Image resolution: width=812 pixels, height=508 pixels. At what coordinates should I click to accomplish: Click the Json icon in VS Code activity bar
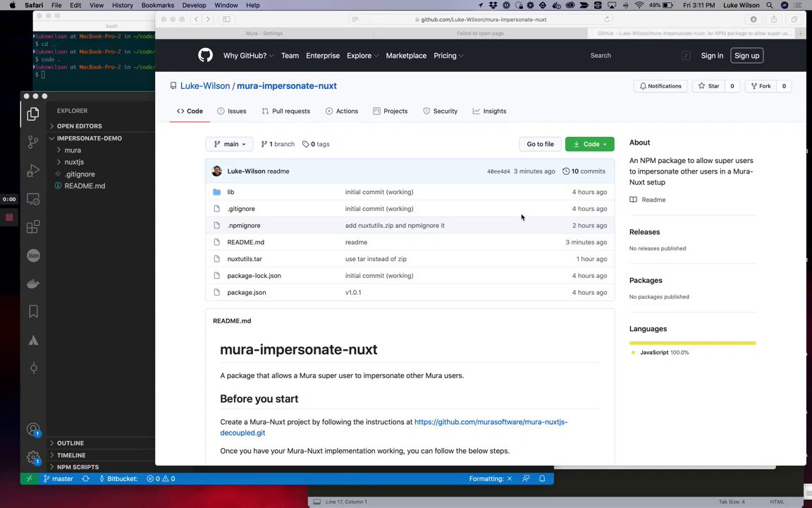pyautogui.click(x=33, y=255)
